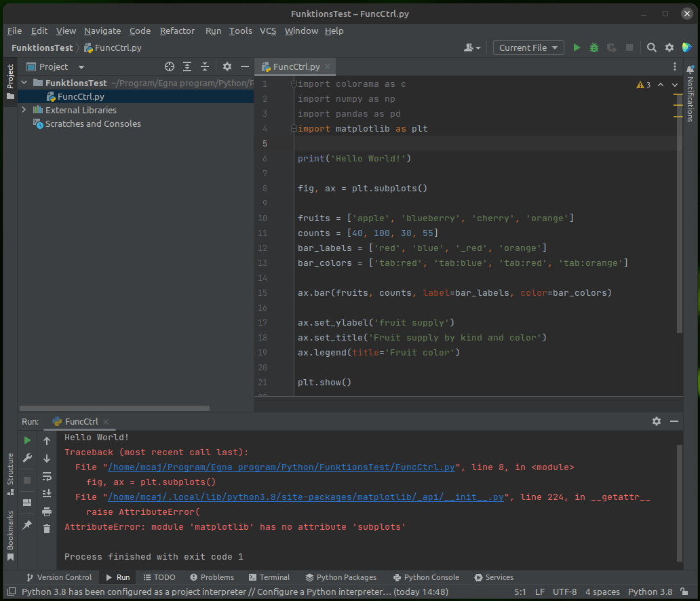Toggle the Bookmarks side tool window
700x601 pixels.
click(x=10, y=535)
